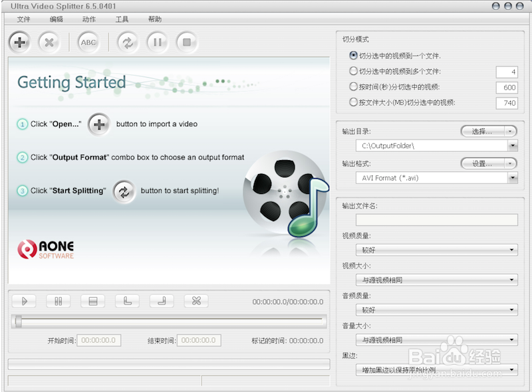This screenshot has width=532, height=392.
Task: Open the 音量大小 dropdown
Action: pyautogui.click(x=437, y=340)
